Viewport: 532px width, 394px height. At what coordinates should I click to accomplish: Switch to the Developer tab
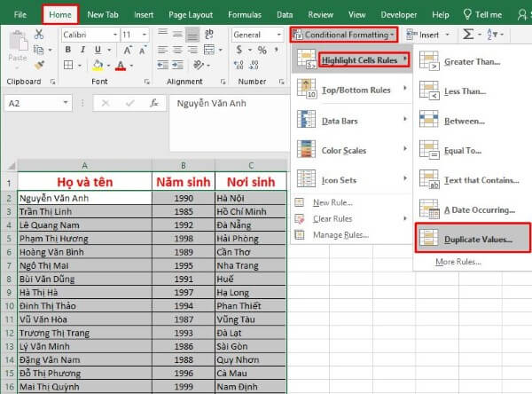(x=399, y=15)
